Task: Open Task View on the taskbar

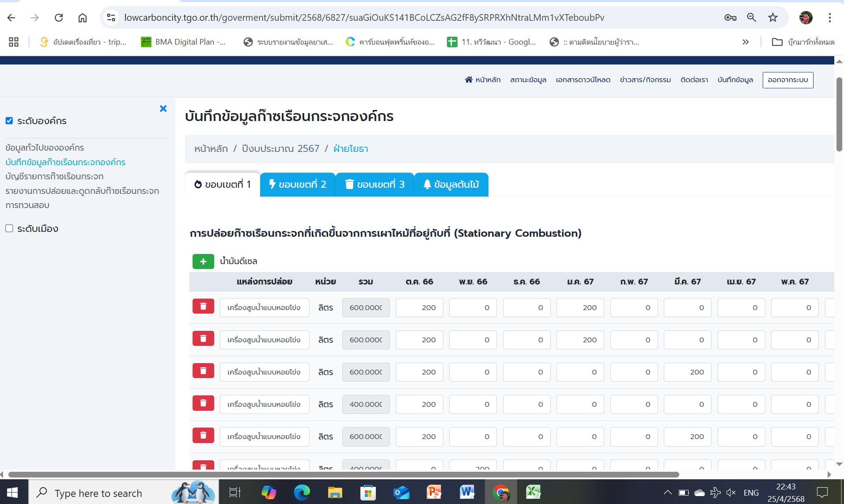Action: click(x=235, y=492)
